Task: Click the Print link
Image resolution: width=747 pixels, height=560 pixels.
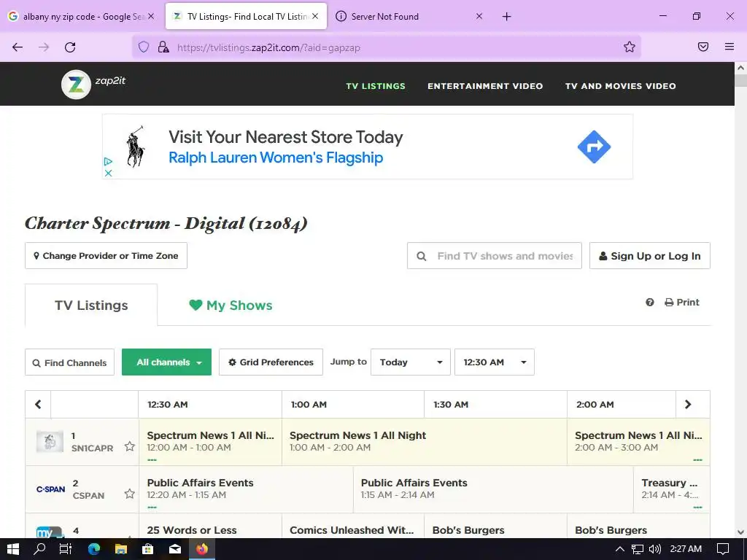Action: pos(682,303)
